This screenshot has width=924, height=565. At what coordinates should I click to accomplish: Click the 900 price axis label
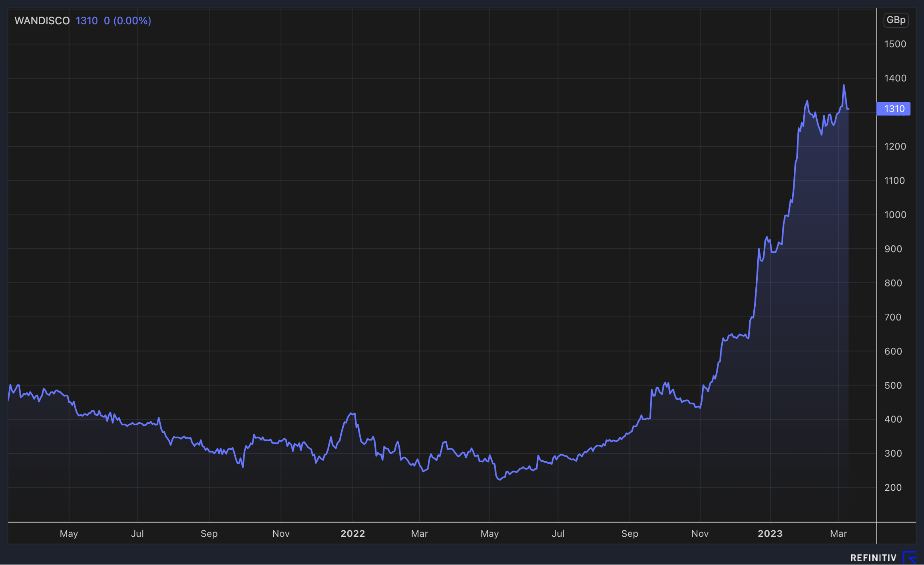(x=893, y=249)
